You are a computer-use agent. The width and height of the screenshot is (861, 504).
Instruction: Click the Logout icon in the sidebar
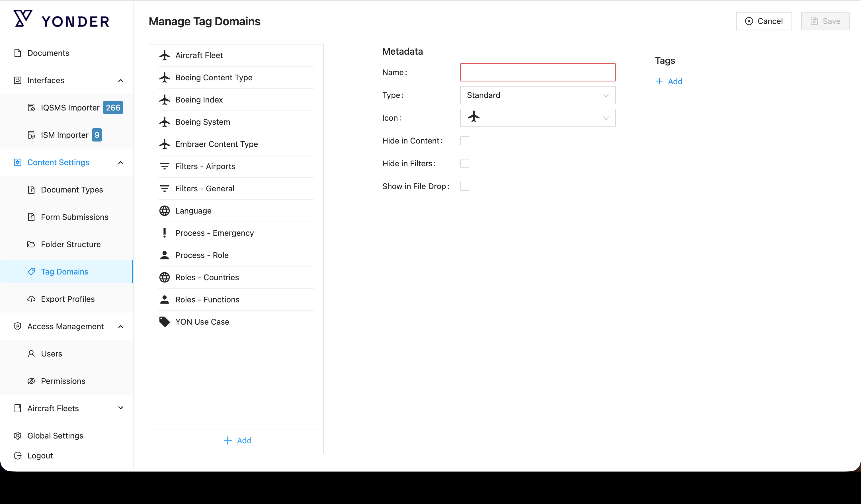tap(18, 456)
